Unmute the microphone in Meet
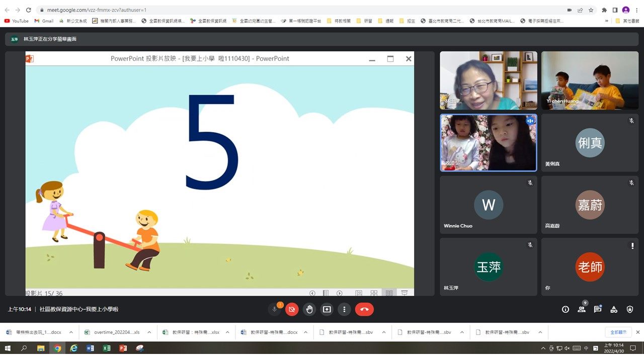The image size is (644, 362). [275, 310]
